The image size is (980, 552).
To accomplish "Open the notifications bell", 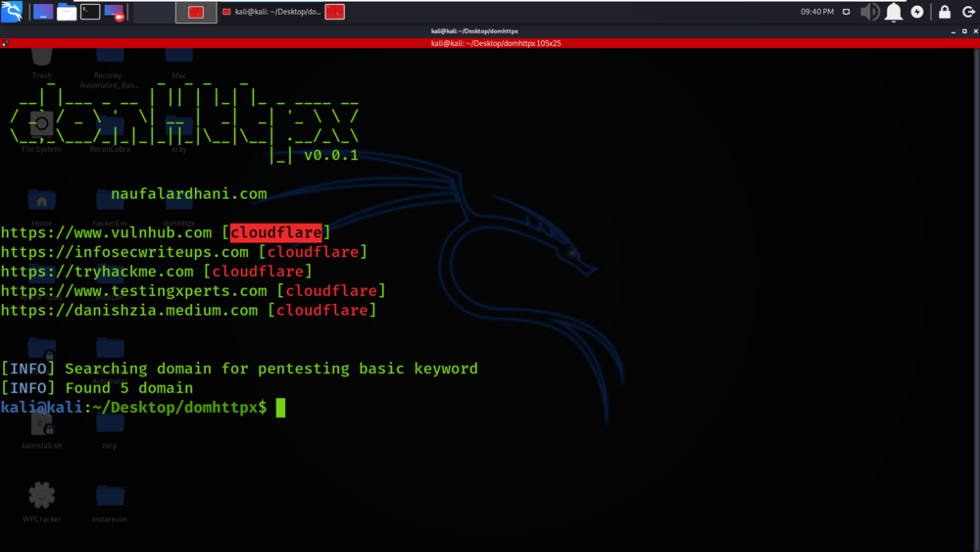I will coord(894,12).
